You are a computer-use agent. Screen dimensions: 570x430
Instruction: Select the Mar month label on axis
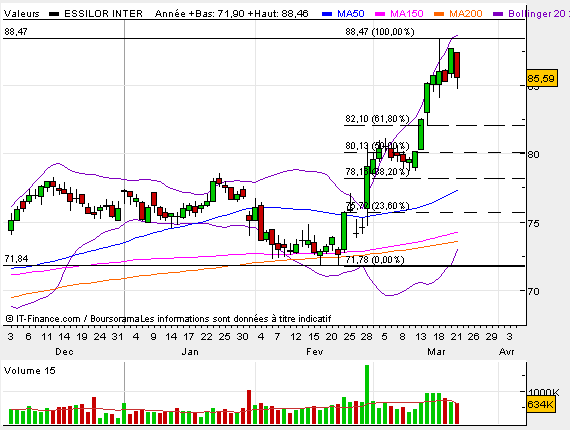coord(436,352)
